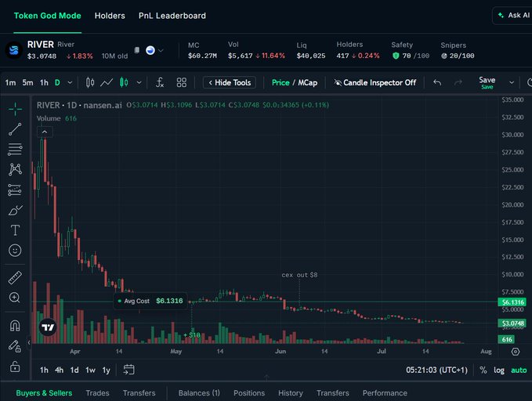
Task: Toggle Candle Inspector Off button
Action: 375,82
